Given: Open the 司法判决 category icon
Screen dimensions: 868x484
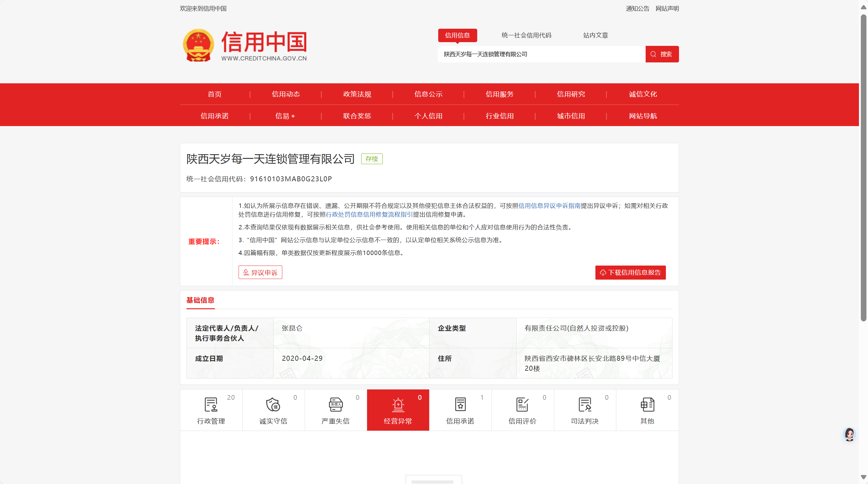Looking at the screenshot, I should [584, 404].
